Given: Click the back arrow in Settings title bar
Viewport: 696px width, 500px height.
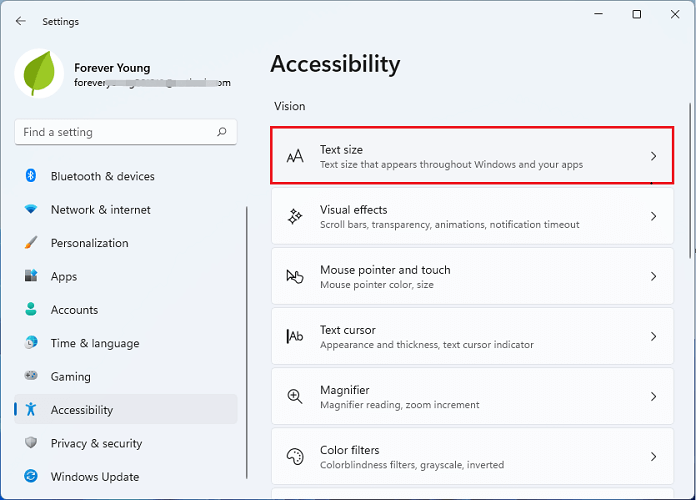Looking at the screenshot, I should [21, 21].
